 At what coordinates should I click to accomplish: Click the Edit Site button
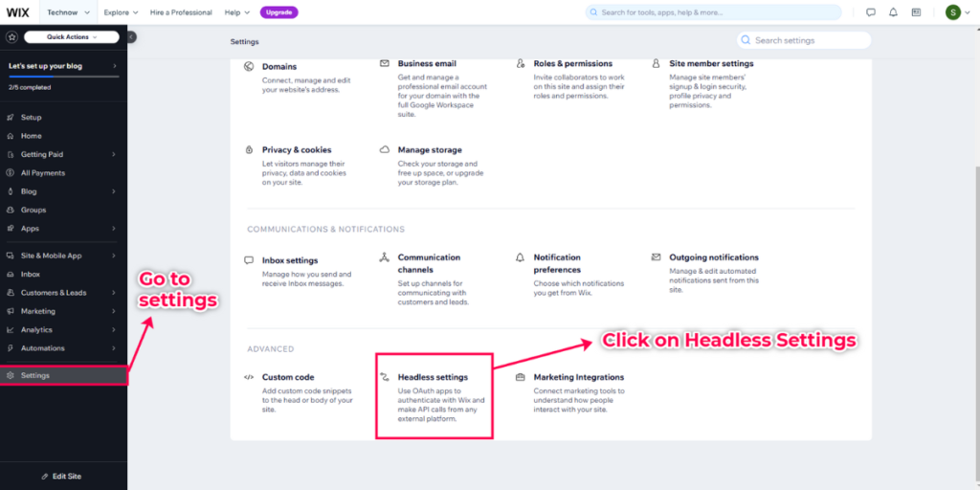pyautogui.click(x=61, y=477)
